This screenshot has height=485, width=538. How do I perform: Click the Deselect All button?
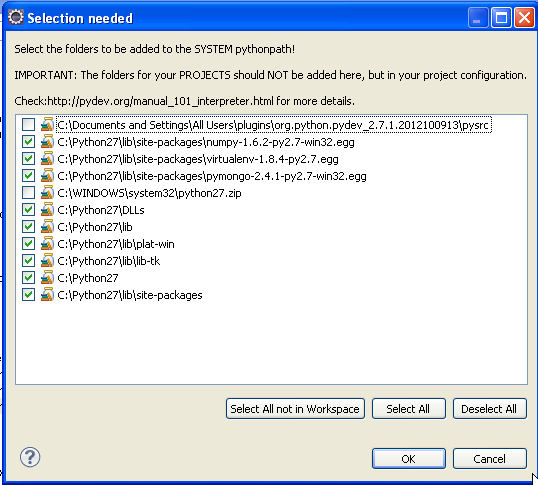pos(489,409)
